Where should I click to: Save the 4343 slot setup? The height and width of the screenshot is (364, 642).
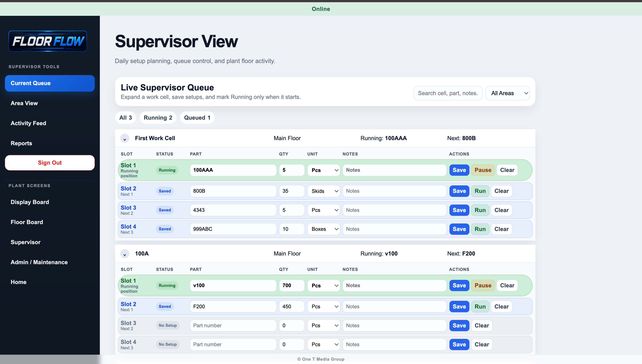459,210
